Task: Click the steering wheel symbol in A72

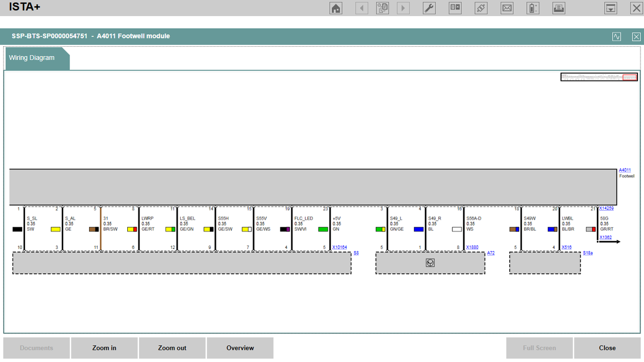Action: click(430, 262)
